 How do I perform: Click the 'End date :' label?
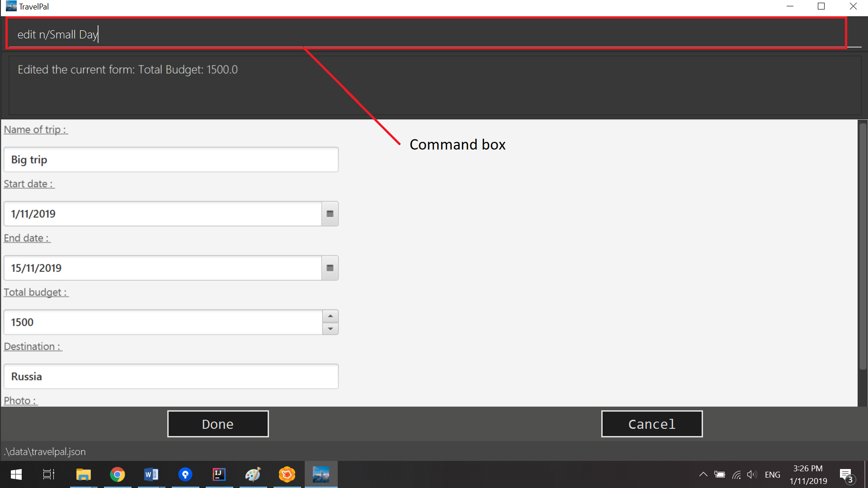pos(27,238)
